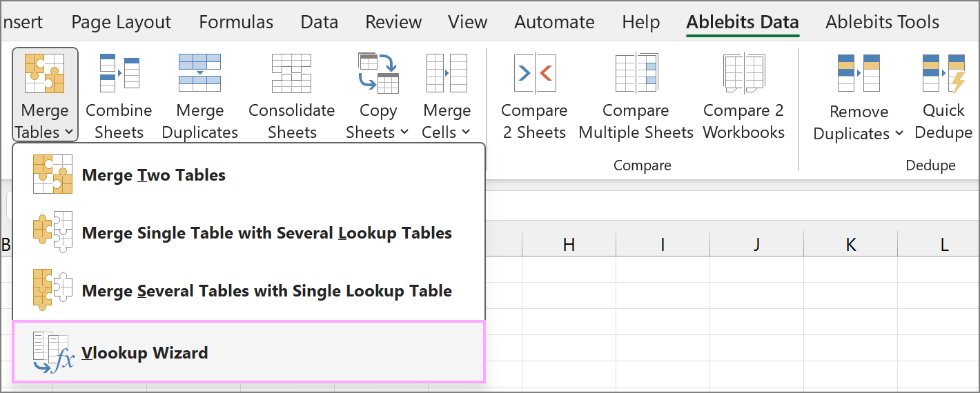
Task: Open the Merge Tables dropdown button
Action: click(x=45, y=94)
